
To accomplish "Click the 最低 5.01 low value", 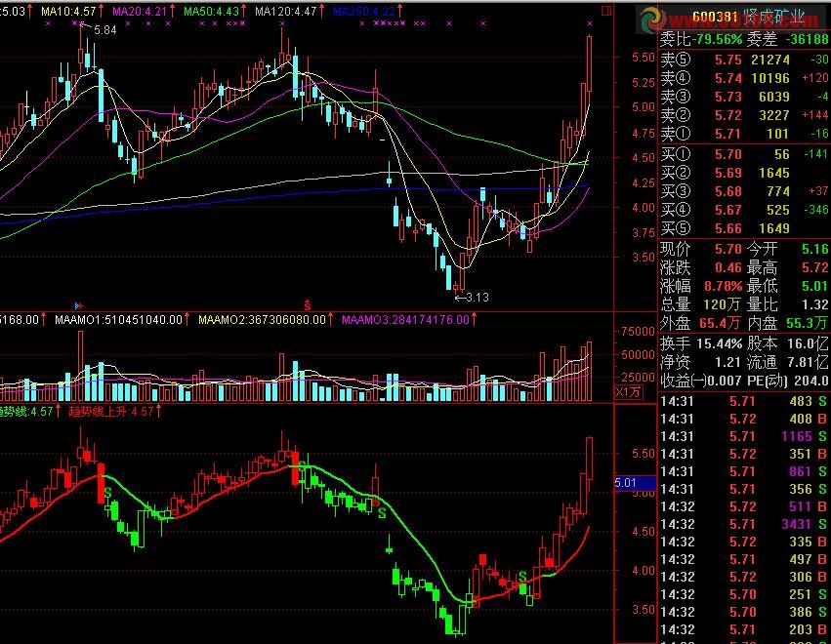I will coord(814,286).
